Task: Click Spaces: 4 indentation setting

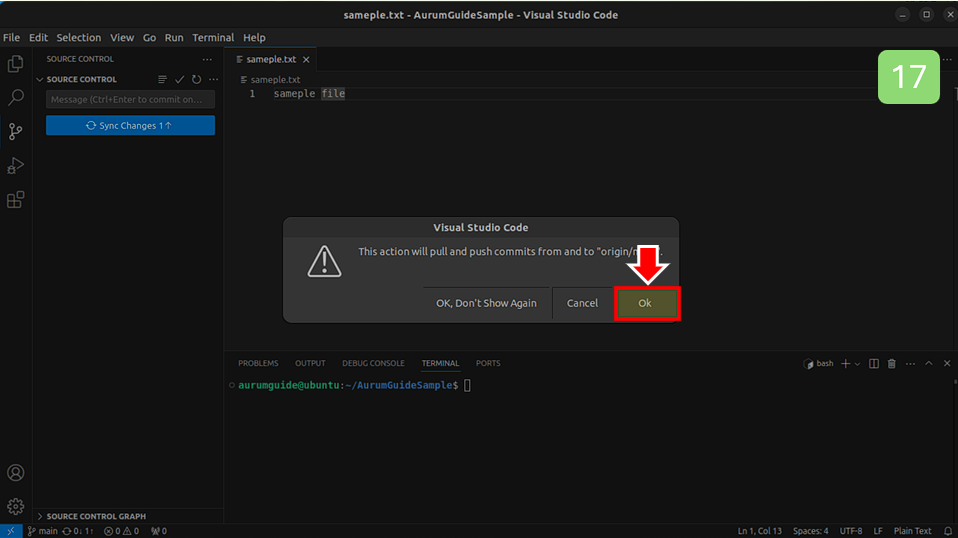Action: 811,531
